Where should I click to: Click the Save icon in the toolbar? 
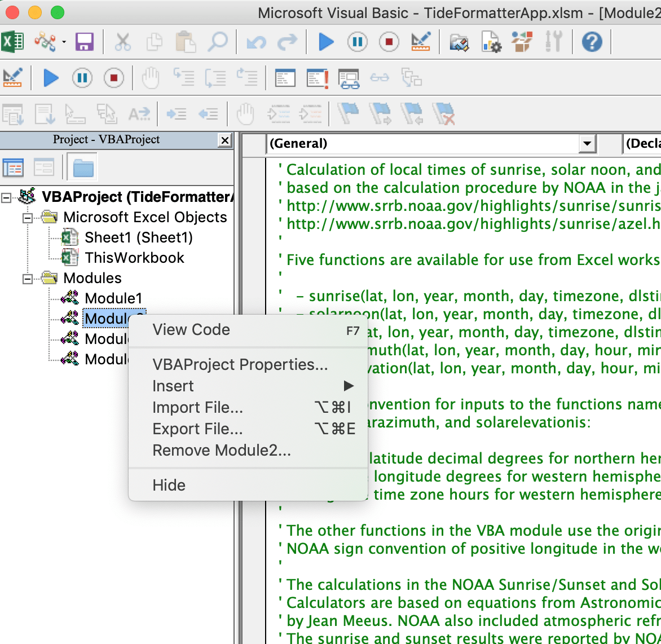[x=85, y=42]
